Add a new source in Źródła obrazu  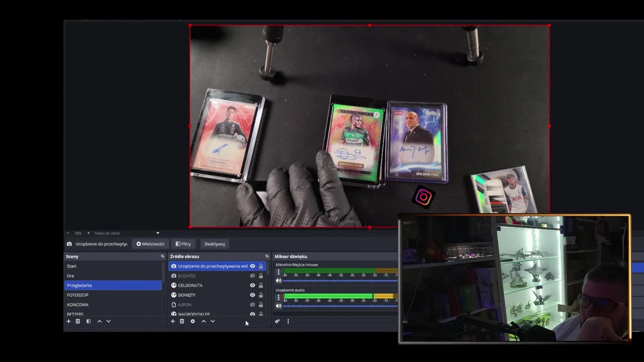click(173, 321)
